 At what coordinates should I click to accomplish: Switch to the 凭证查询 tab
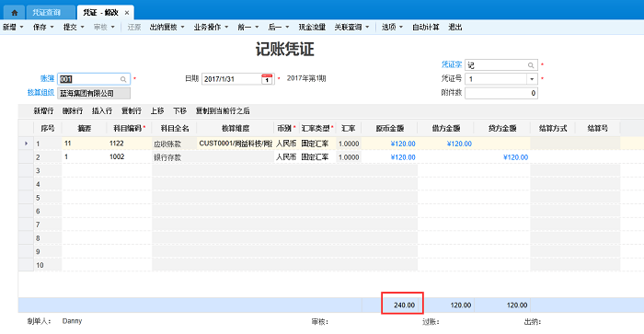tap(46, 13)
